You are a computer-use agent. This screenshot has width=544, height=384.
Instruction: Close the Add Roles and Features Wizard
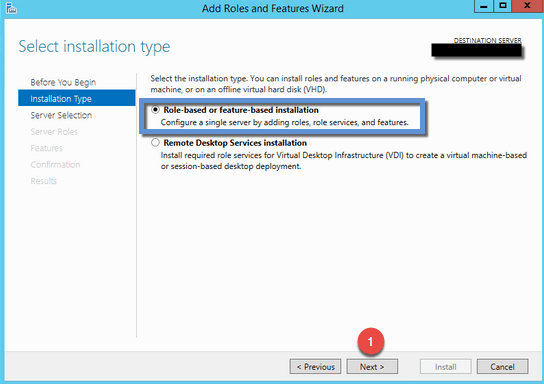click(x=528, y=6)
